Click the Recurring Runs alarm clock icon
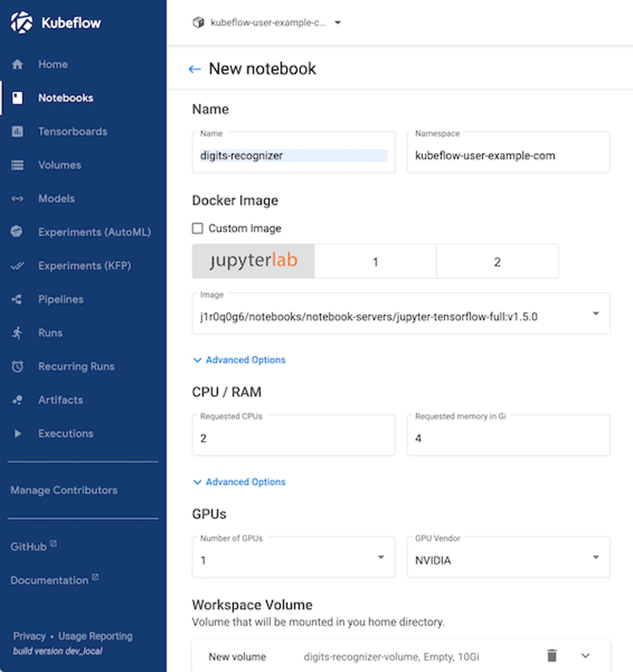Image resolution: width=633 pixels, height=672 pixels. pos(17,366)
